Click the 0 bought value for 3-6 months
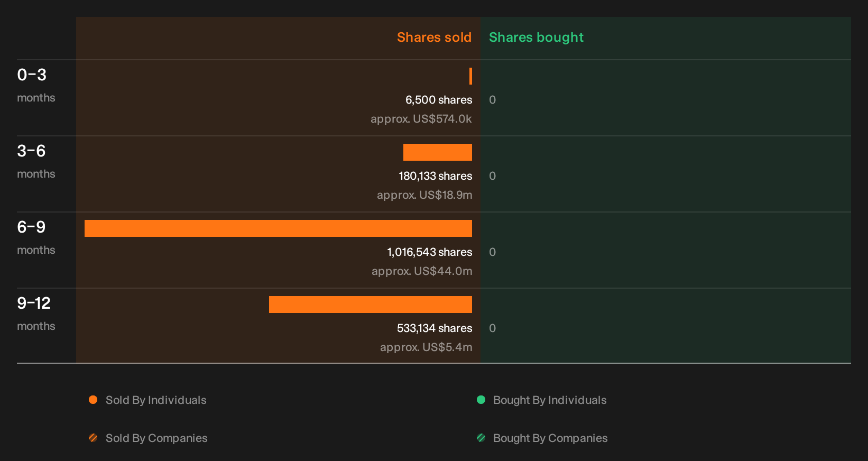The height and width of the screenshot is (461, 868). [493, 176]
